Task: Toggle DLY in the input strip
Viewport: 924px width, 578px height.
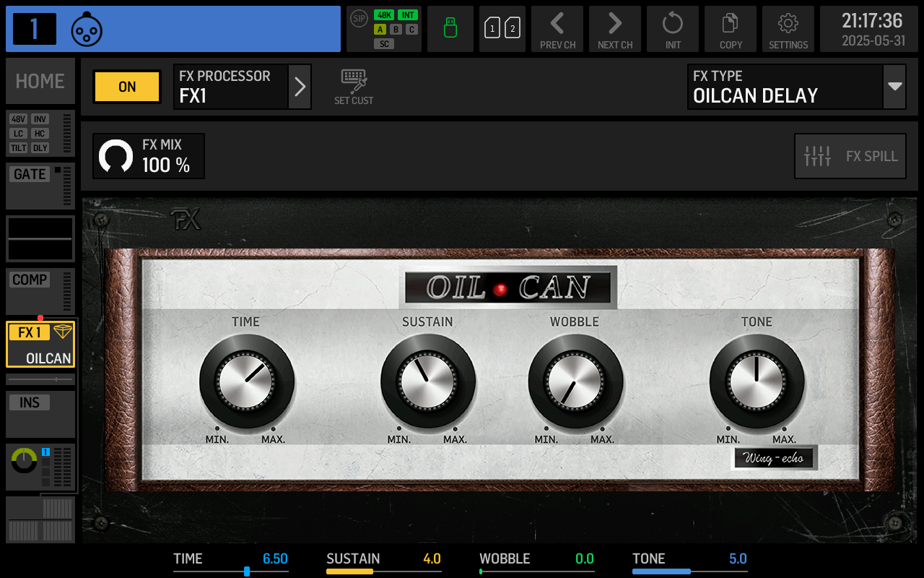Action: [40, 147]
